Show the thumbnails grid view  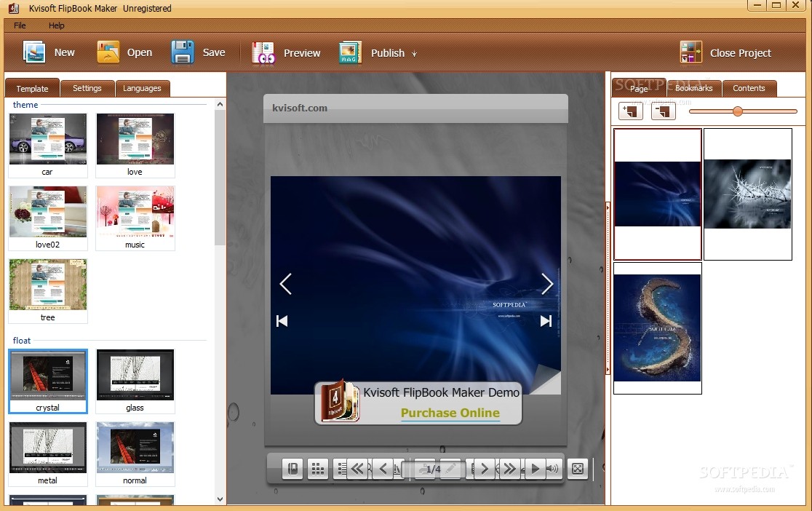(317, 469)
